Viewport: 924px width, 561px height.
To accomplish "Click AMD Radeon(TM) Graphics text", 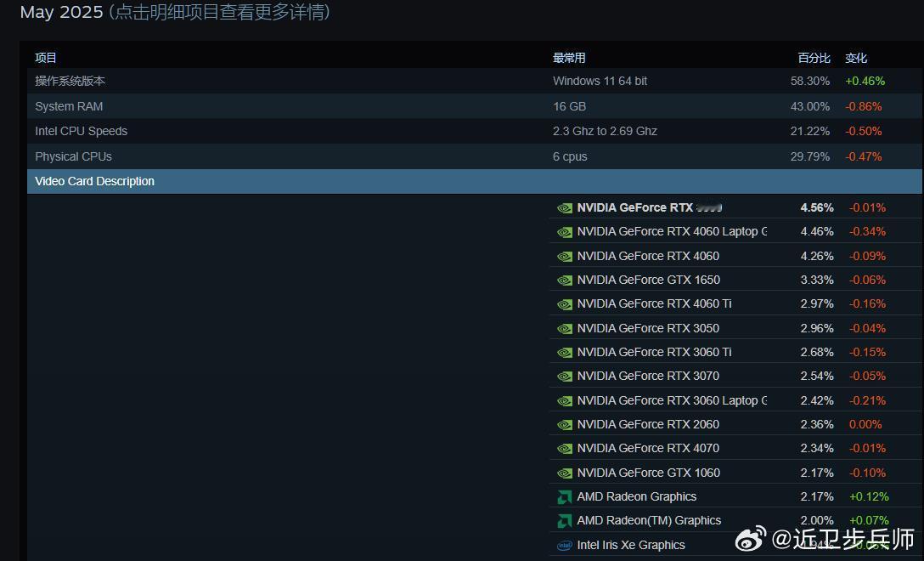I will click(649, 520).
